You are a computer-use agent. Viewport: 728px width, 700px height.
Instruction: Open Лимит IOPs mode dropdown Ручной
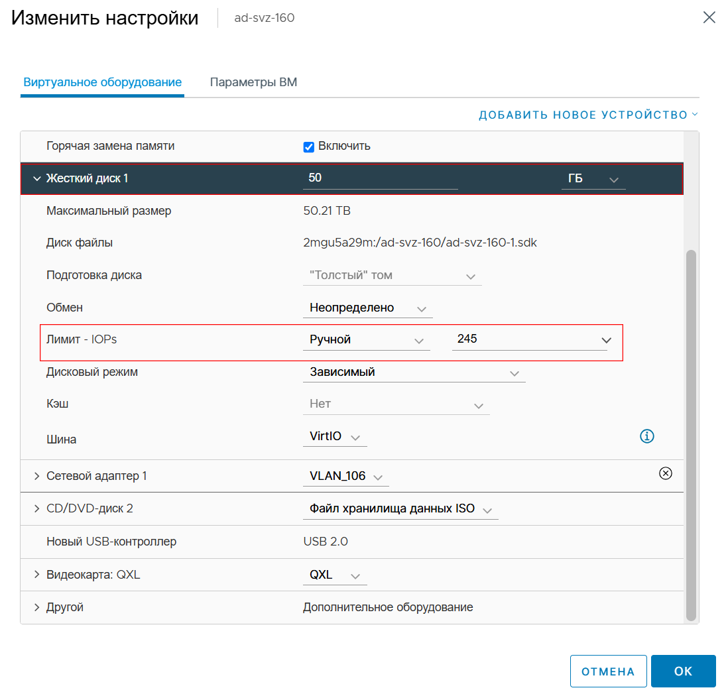pos(367,340)
